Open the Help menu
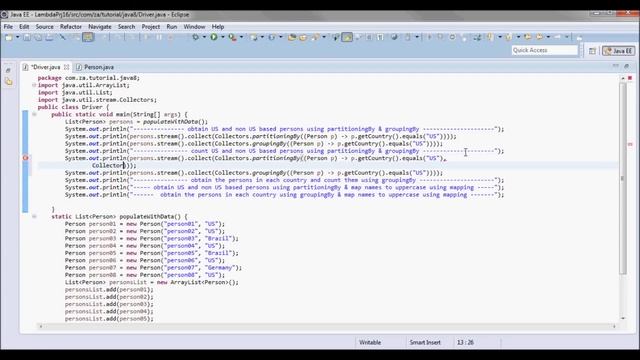 [218, 27]
